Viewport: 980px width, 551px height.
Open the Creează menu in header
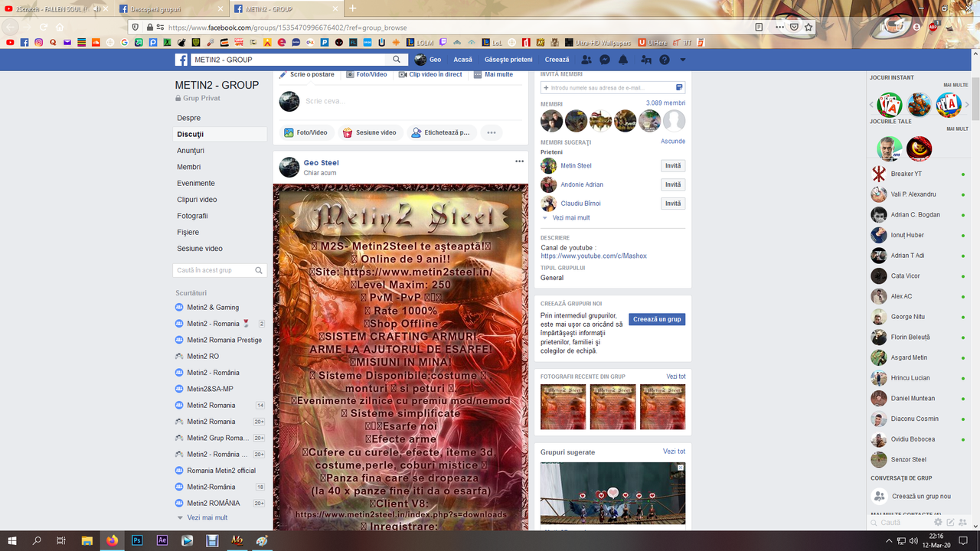[557, 60]
